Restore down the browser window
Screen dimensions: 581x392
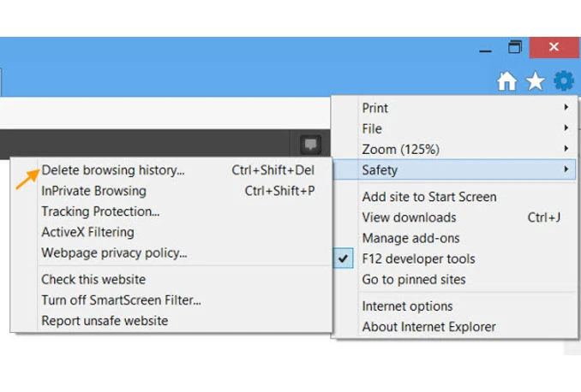515,47
